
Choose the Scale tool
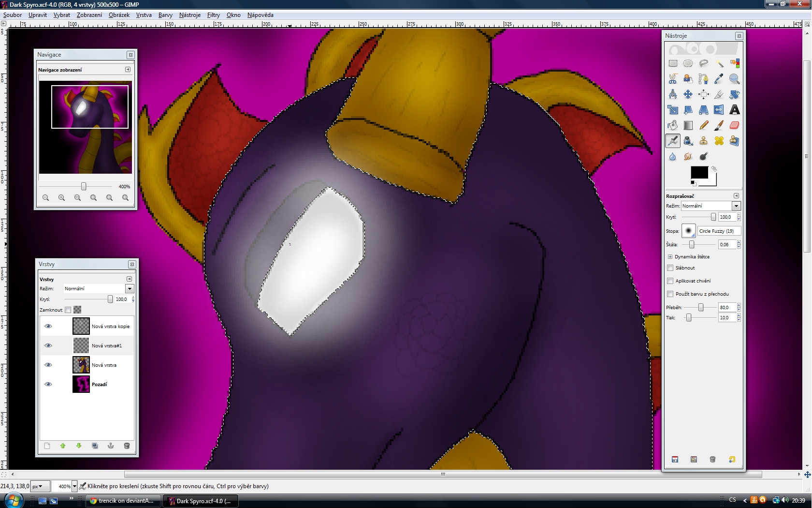click(673, 110)
